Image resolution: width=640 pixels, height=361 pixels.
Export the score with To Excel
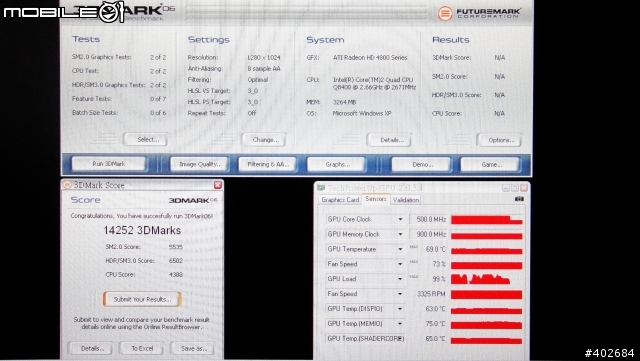142,348
